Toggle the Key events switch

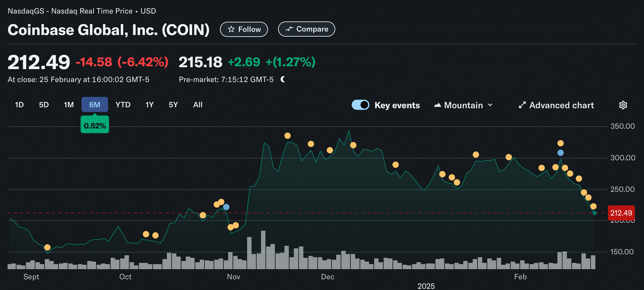click(361, 105)
